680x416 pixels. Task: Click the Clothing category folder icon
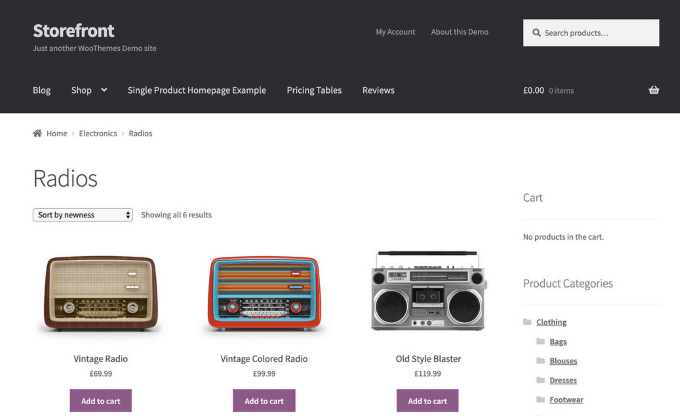[x=527, y=322]
